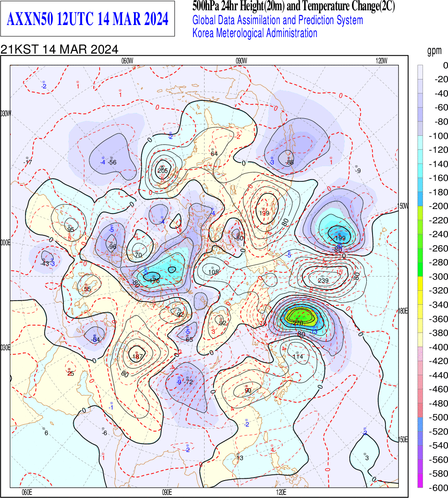This screenshot has width=448, height=498.
Task: Click the '150E' longitude label
Action: (403, 439)
